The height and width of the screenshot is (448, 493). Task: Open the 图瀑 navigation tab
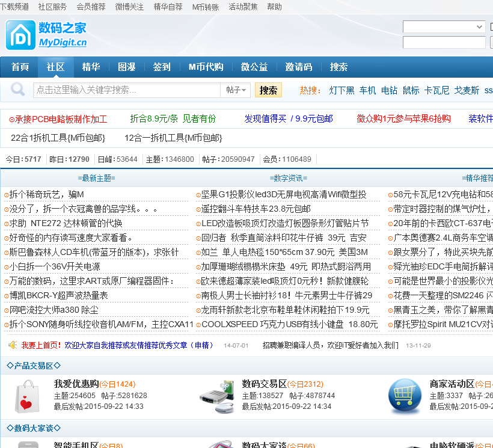point(126,67)
